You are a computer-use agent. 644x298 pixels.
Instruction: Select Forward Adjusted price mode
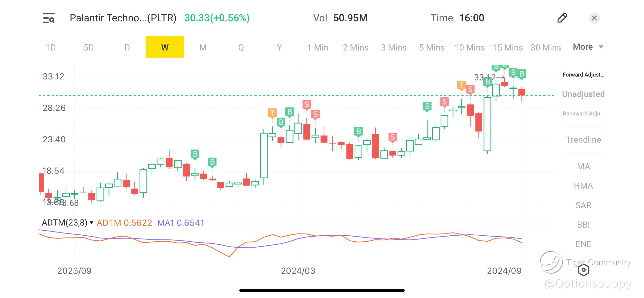coord(583,75)
